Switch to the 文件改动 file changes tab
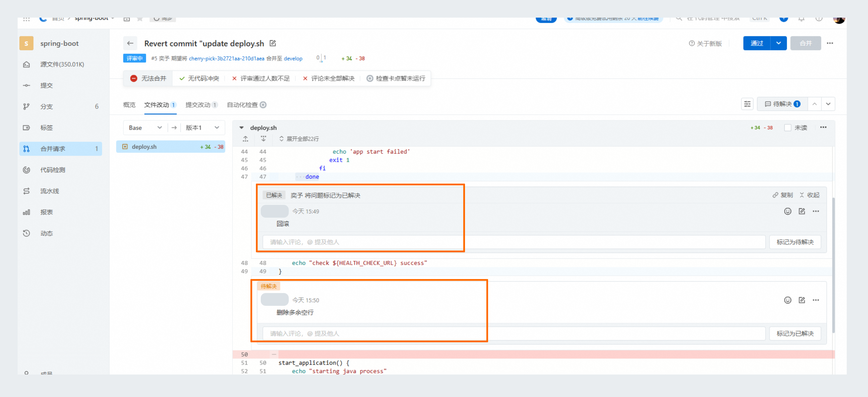 point(160,105)
